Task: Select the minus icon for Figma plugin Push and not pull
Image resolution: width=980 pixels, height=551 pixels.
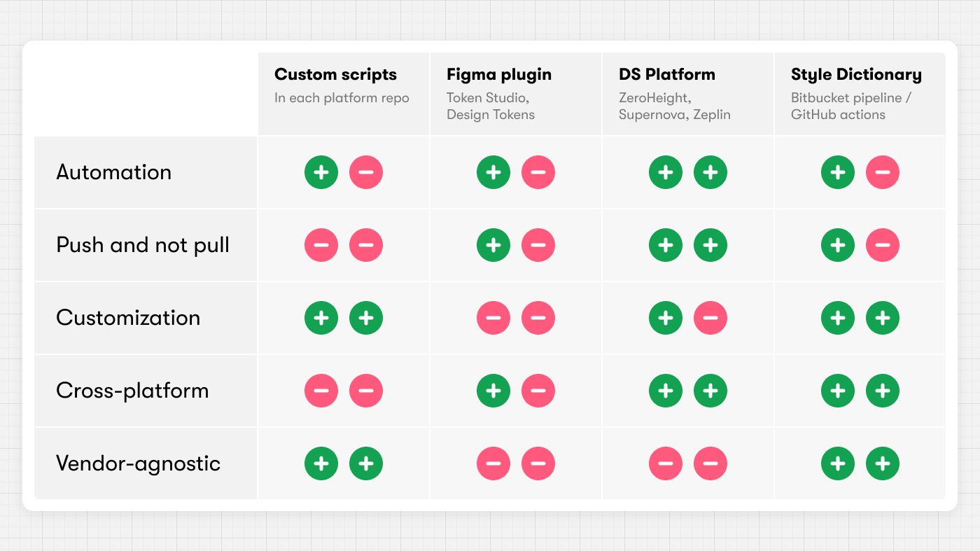Action: [x=538, y=245]
